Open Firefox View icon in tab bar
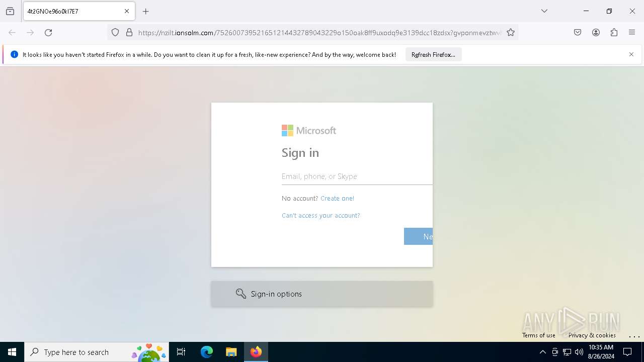 pos(10,11)
